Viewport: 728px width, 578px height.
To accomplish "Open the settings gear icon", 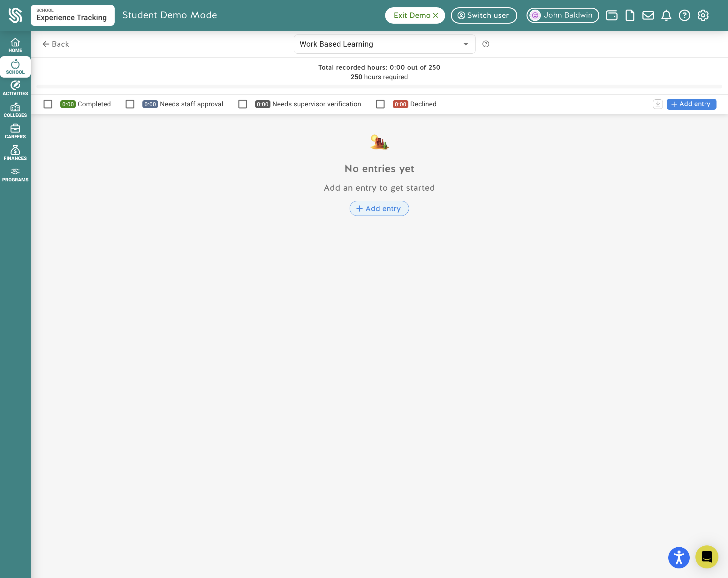I will (x=703, y=16).
